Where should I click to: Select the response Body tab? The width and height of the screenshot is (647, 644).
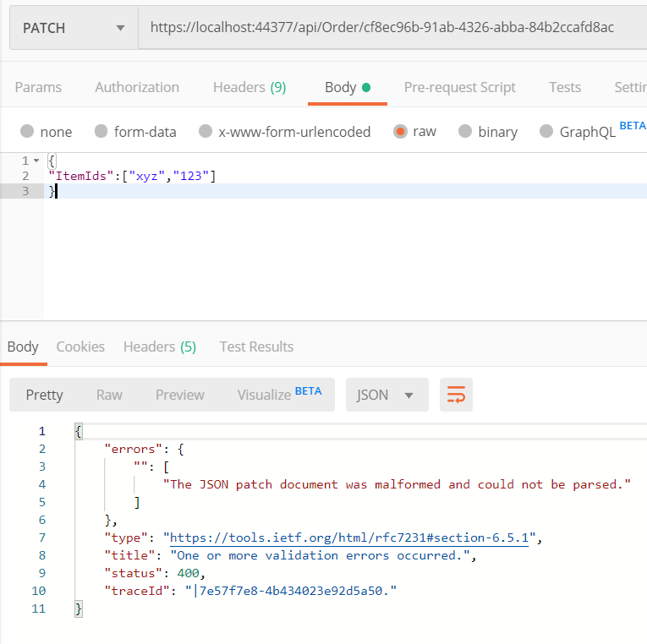23,347
